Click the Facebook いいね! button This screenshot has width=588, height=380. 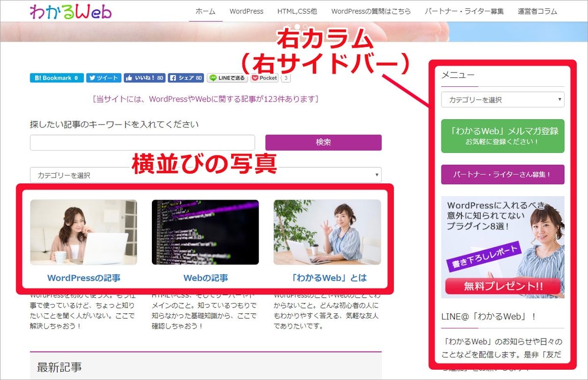[x=145, y=78]
